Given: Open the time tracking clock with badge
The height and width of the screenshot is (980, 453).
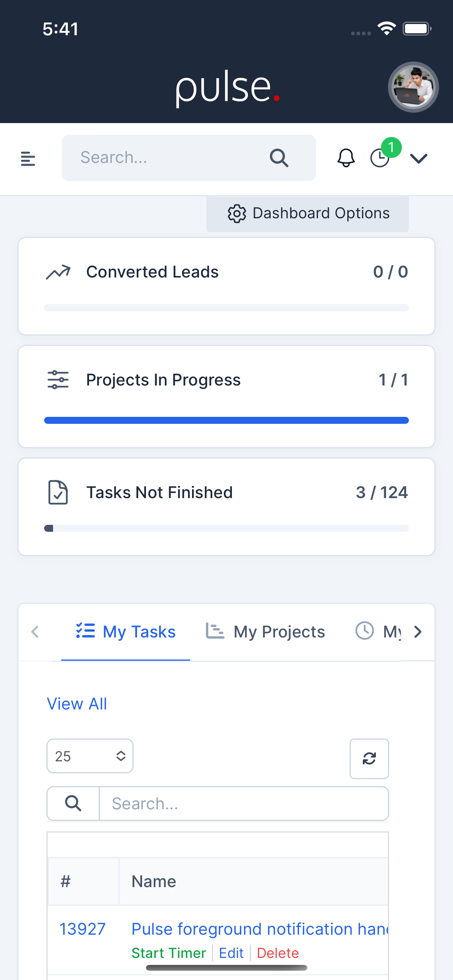Looking at the screenshot, I should [x=380, y=158].
